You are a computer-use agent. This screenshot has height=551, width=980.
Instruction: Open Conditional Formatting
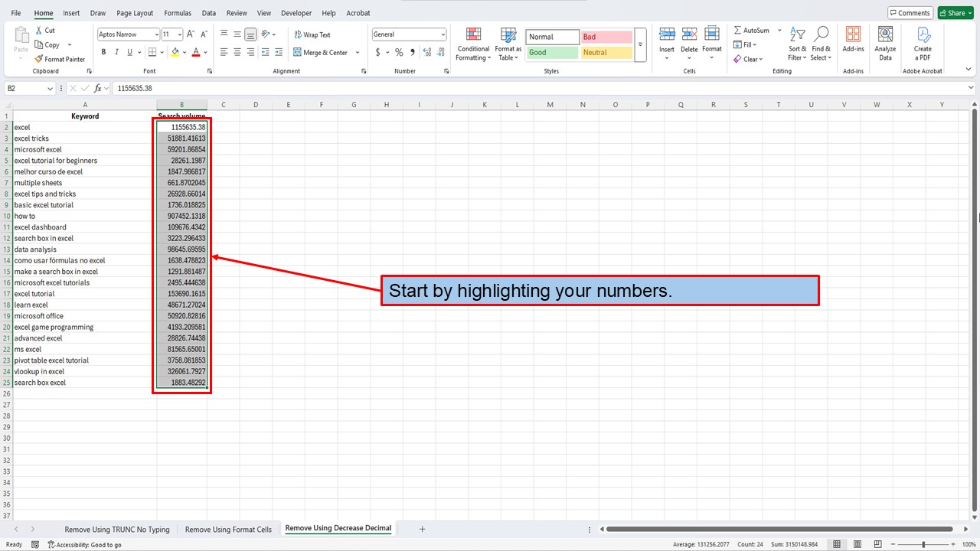coord(472,44)
